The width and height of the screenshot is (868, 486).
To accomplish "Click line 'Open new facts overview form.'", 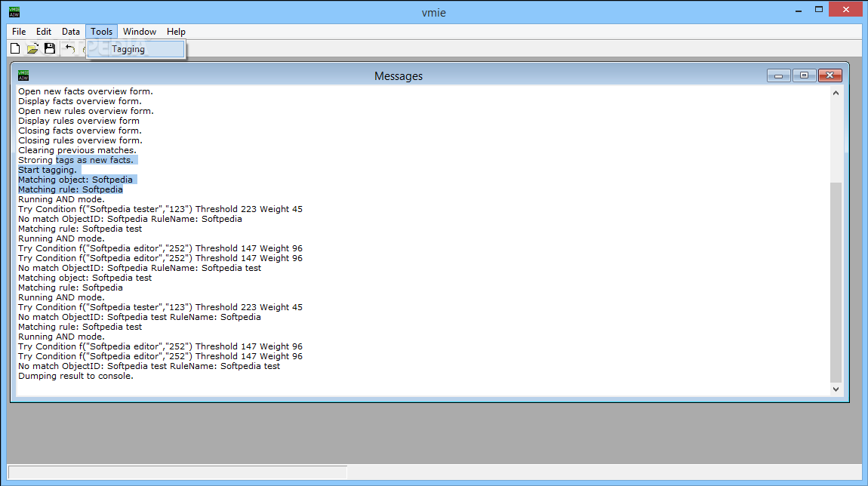I will tap(85, 91).
